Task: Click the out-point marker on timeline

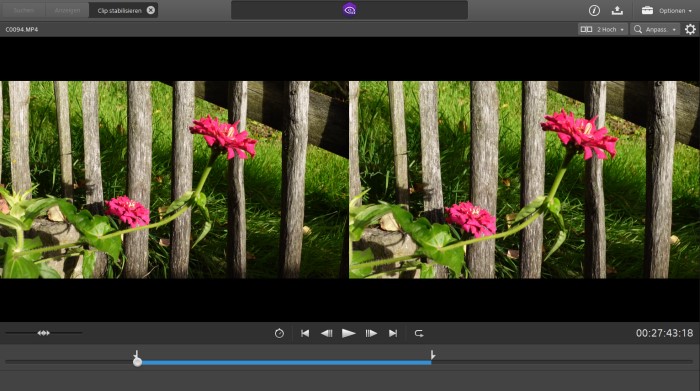Action: point(432,355)
